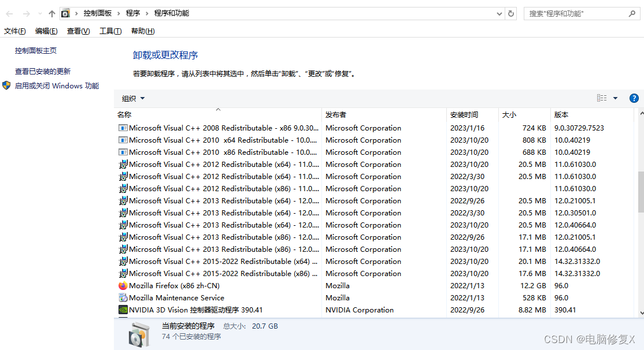
Task: Go to 控制面板主页 link
Action: pos(36,50)
